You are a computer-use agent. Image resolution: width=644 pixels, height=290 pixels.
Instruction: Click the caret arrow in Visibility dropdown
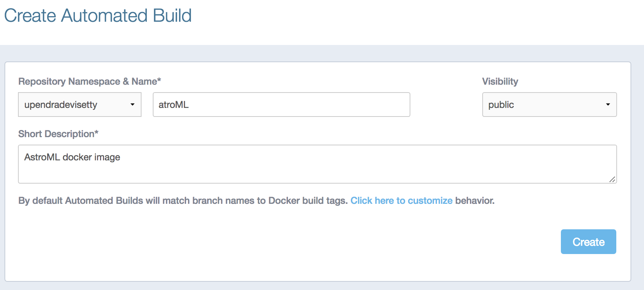click(608, 105)
